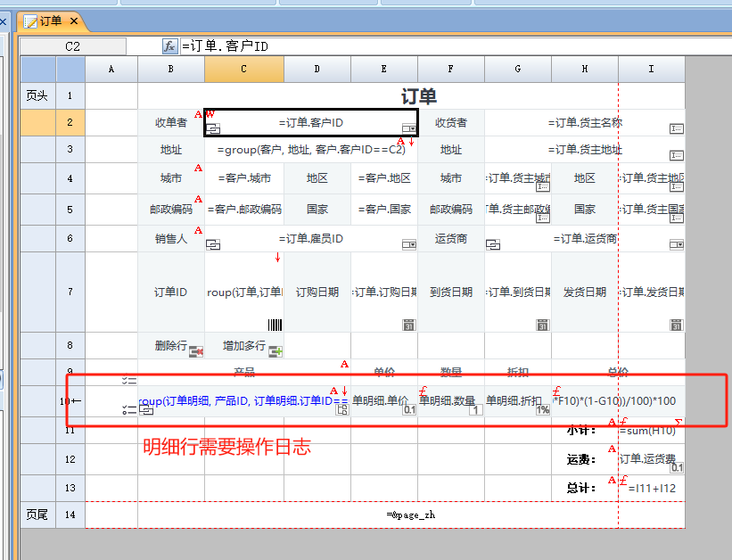The width and height of the screenshot is (732, 560).
Task: Select column header D
Action: click(x=317, y=69)
